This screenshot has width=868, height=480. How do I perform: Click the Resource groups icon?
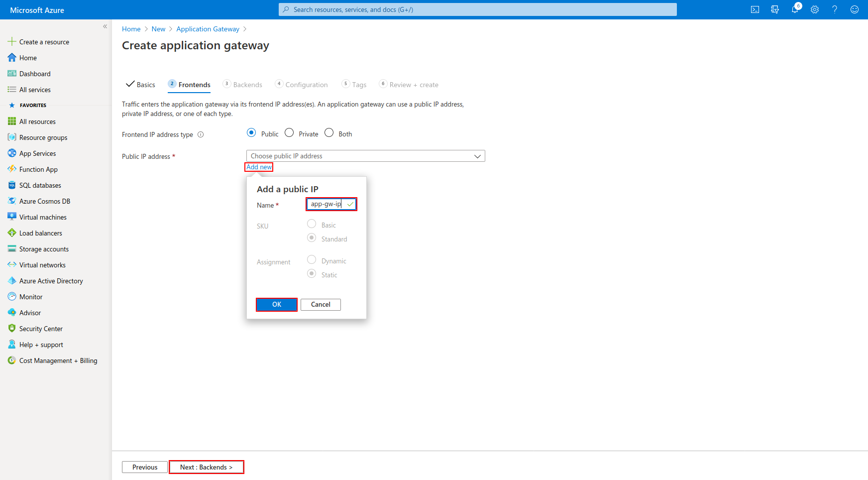(x=12, y=137)
